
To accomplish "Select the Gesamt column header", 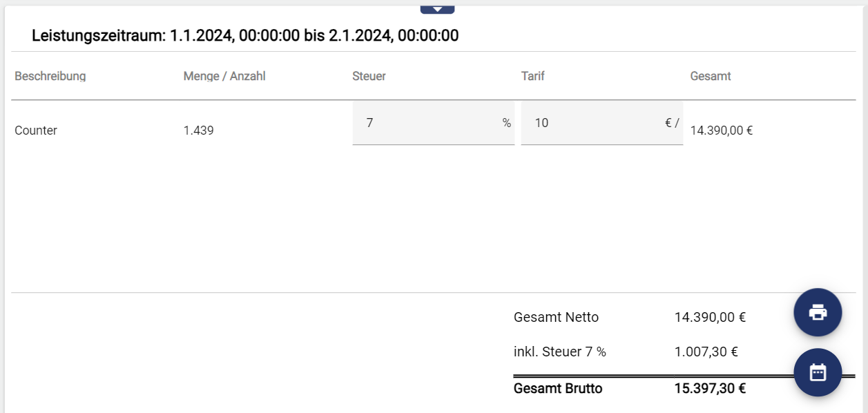I will coord(711,76).
